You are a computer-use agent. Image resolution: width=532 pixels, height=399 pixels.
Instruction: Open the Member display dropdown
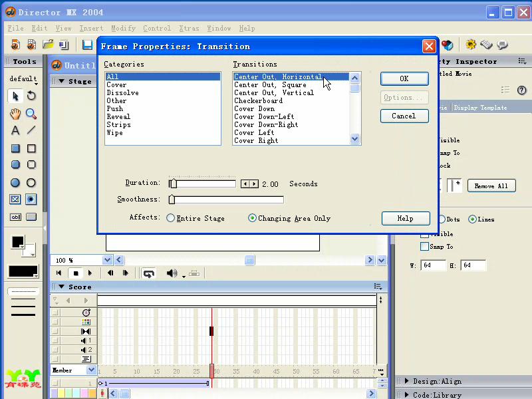[91, 370]
